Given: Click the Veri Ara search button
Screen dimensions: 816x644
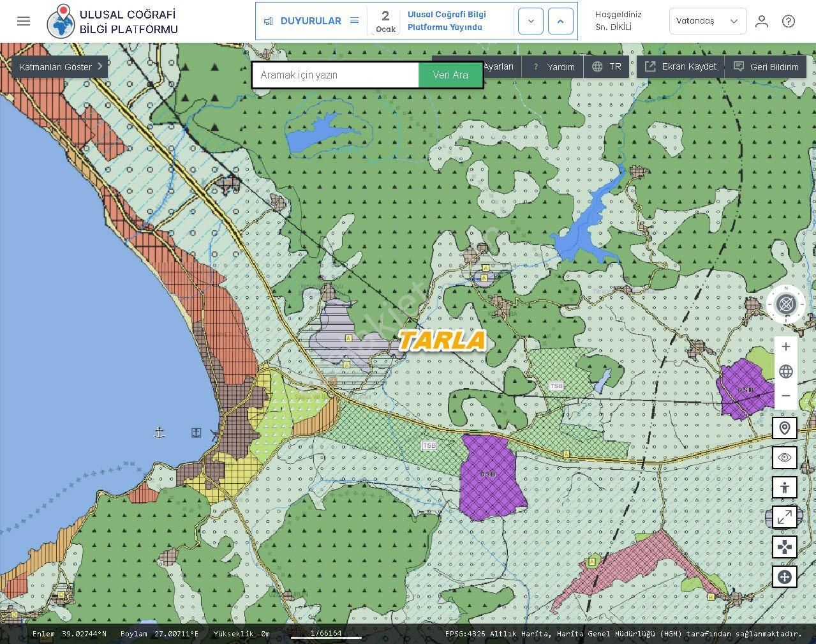Looking at the screenshot, I should coord(450,75).
